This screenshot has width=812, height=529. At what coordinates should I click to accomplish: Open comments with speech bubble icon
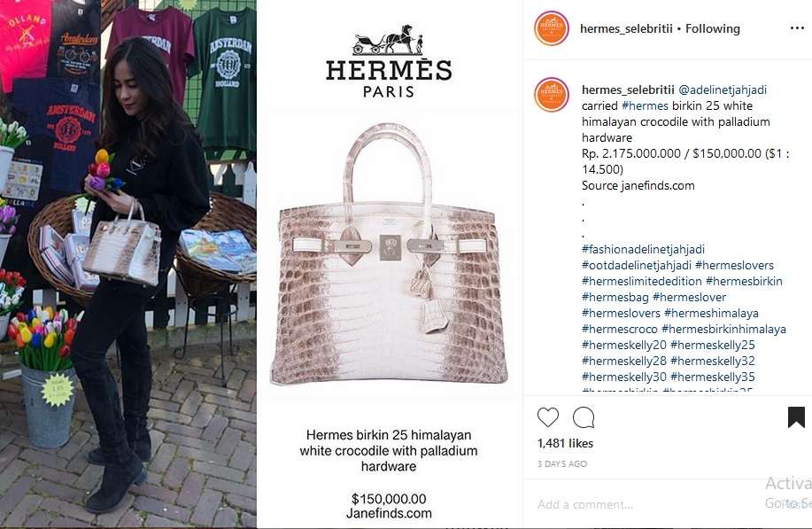(x=584, y=417)
